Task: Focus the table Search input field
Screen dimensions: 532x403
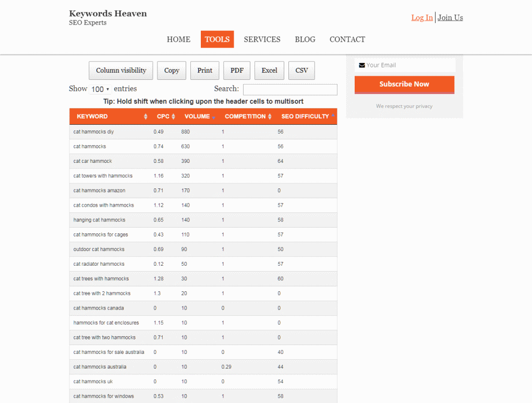Action: point(290,90)
